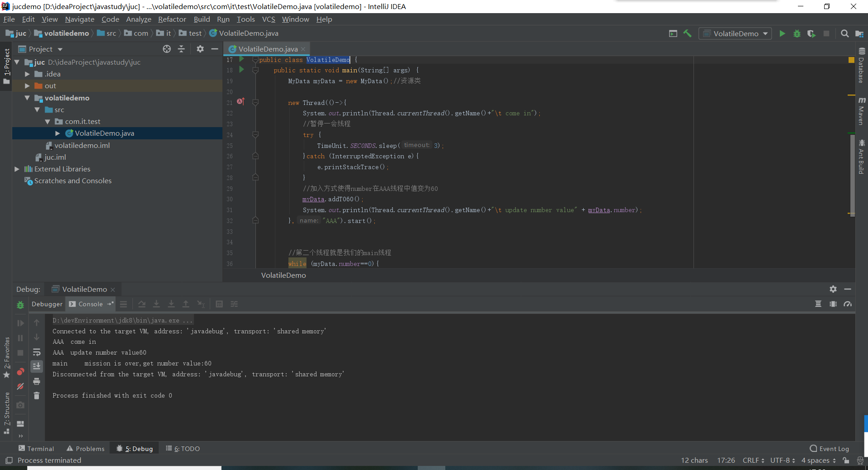868x470 pixels.
Task: Collapse the com.it.test package
Action: [x=47, y=121]
